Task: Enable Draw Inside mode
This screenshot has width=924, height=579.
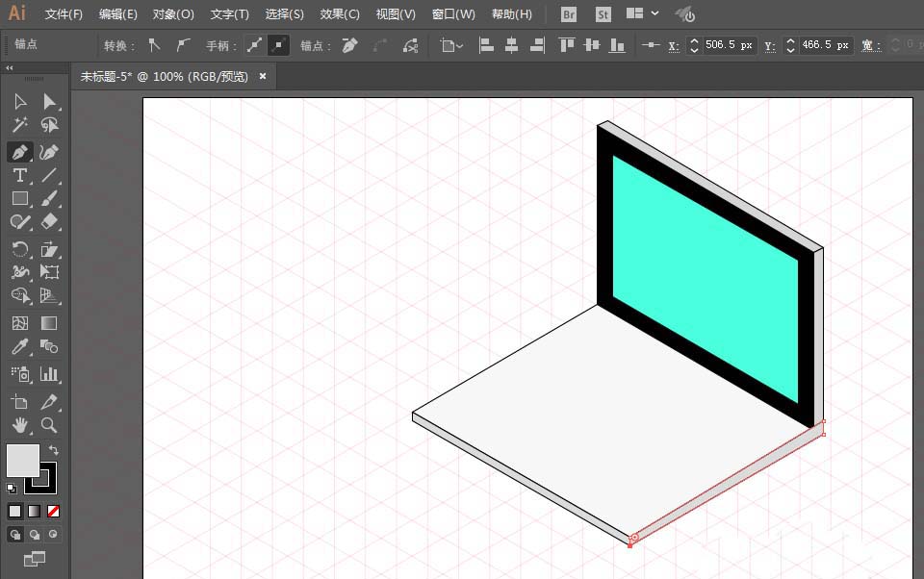Action: pyautogui.click(x=54, y=534)
